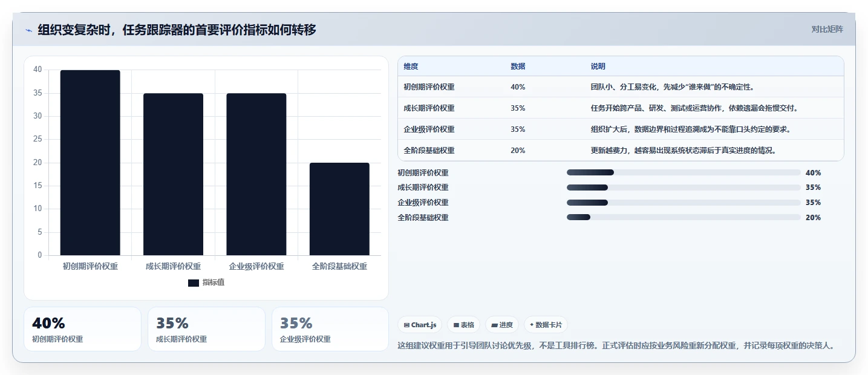
Task: Click the 企业级评价权重 progress bar
Action: pyautogui.click(x=684, y=203)
